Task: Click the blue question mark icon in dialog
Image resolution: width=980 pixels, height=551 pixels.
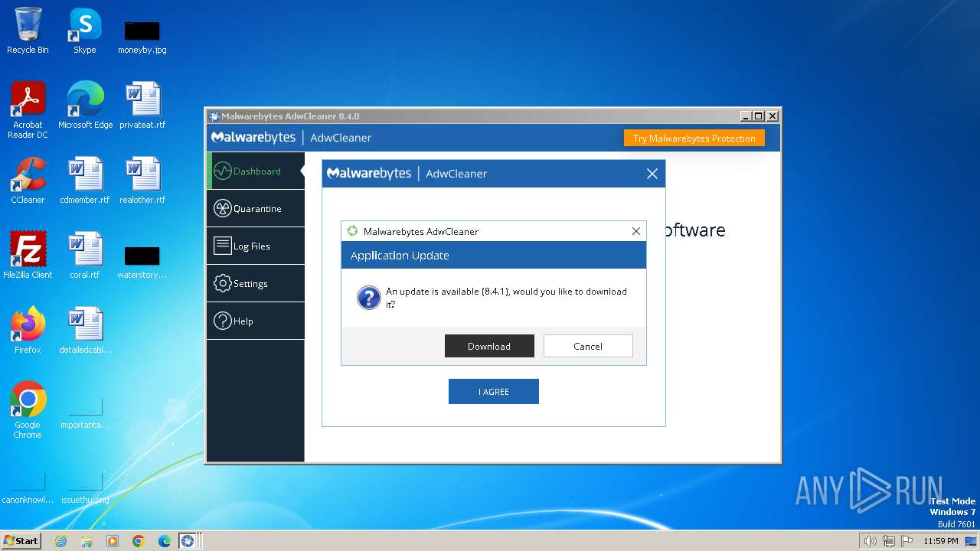Action: (x=369, y=298)
